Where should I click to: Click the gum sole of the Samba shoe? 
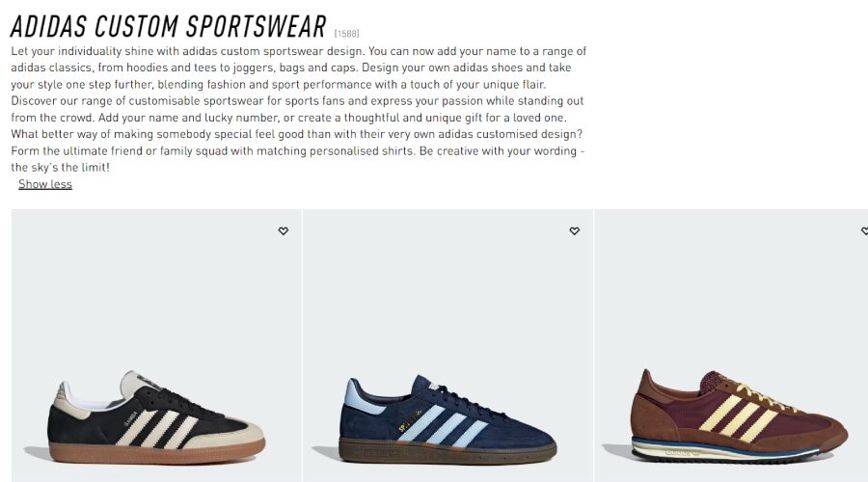coord(156,453)
